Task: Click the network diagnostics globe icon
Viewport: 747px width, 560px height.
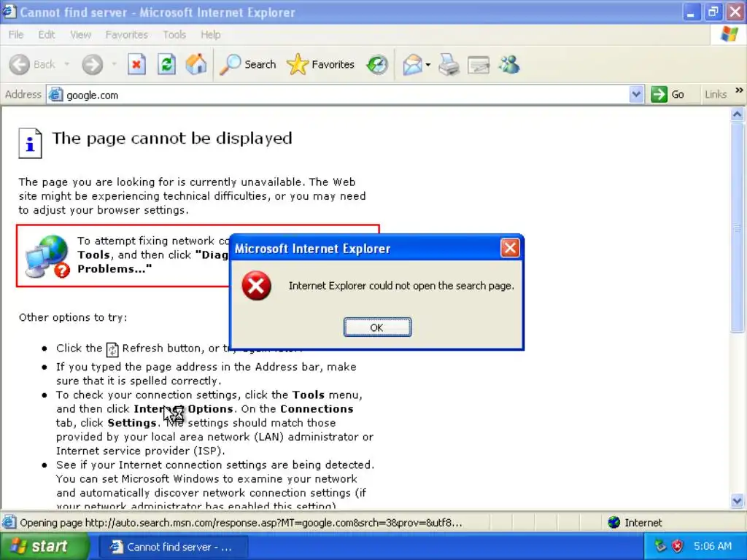Action: pos(47,256)
